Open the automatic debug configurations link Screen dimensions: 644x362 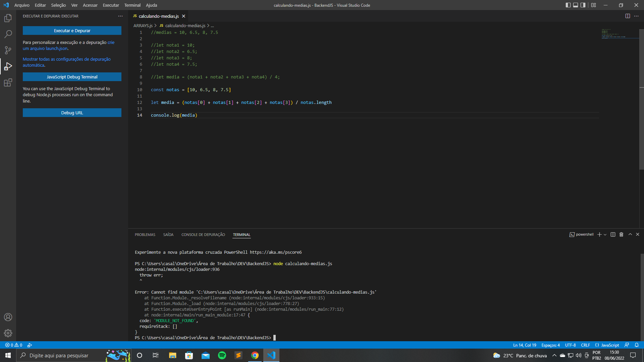click(67, 62)
